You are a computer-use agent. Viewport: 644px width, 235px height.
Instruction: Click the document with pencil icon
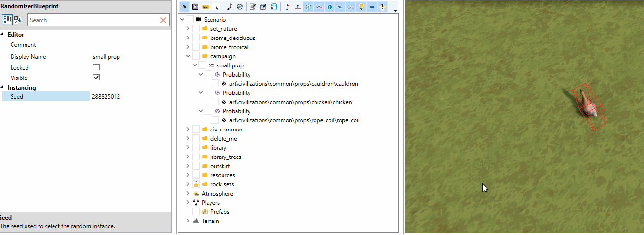(x=253, y=7)
